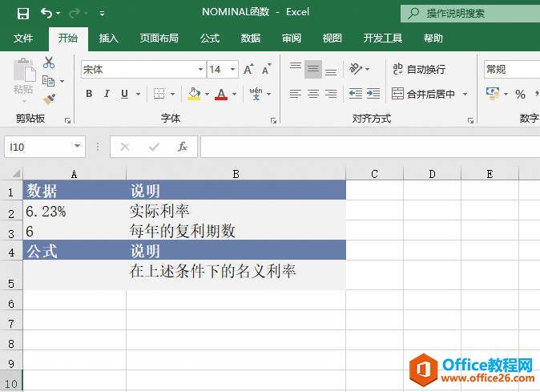540x392 pixels.
Task: Open the font size 14 dropdown
Action: click(x=233, y=69)
